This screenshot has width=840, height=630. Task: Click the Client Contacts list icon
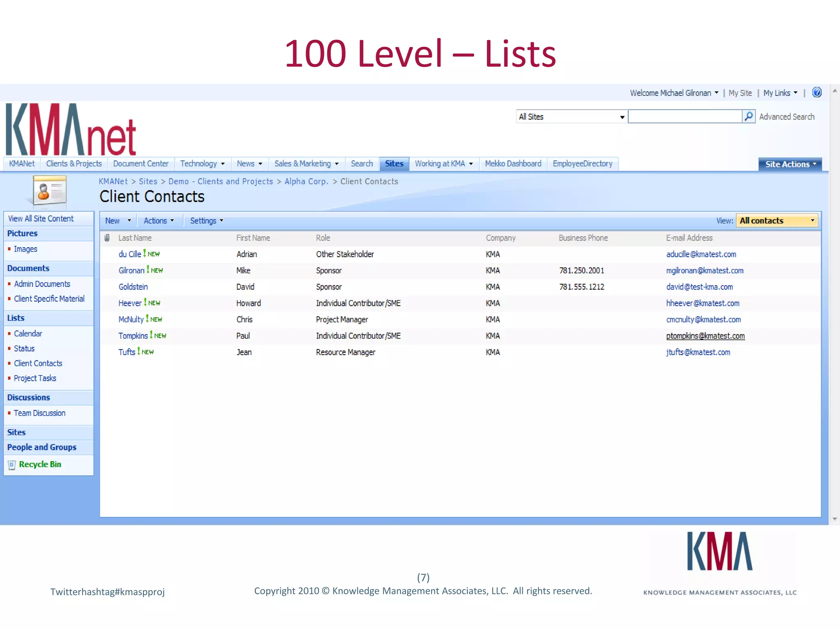point(50,190)
